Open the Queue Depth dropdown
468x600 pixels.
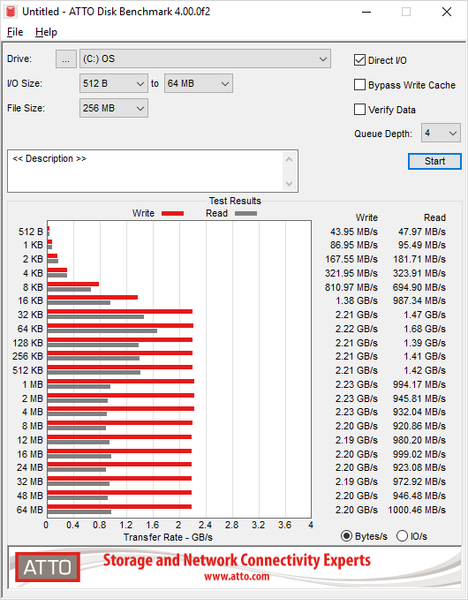click(x=441, y=133)
